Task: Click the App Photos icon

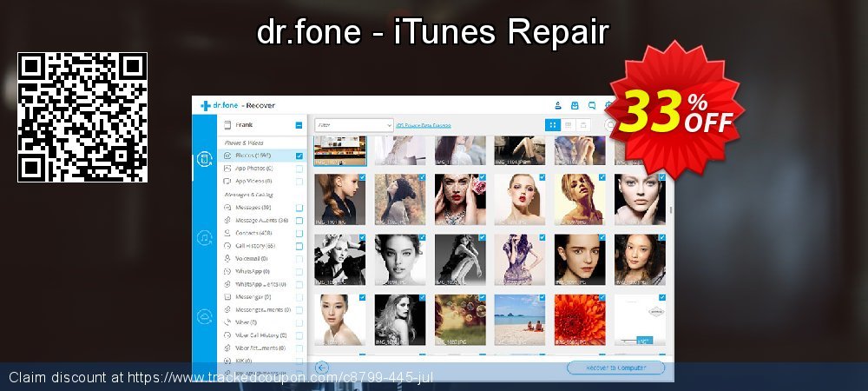Action: 227,169
